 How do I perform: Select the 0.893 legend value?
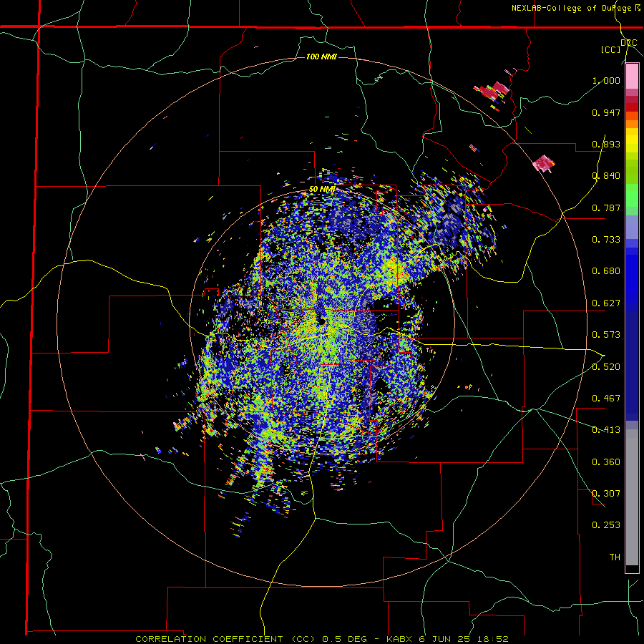(606, 144)
